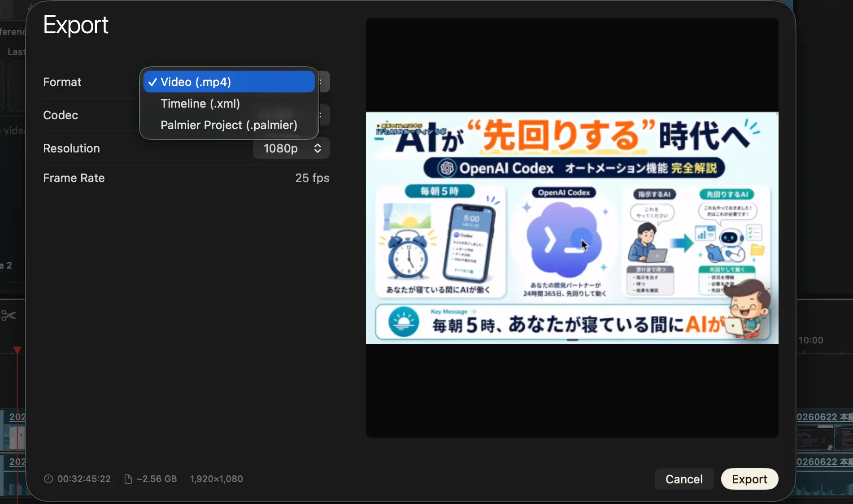Open the Resolution 1080p dropdown
The width and height of the screenshot is (853, 504).
(x=292, y=148)
